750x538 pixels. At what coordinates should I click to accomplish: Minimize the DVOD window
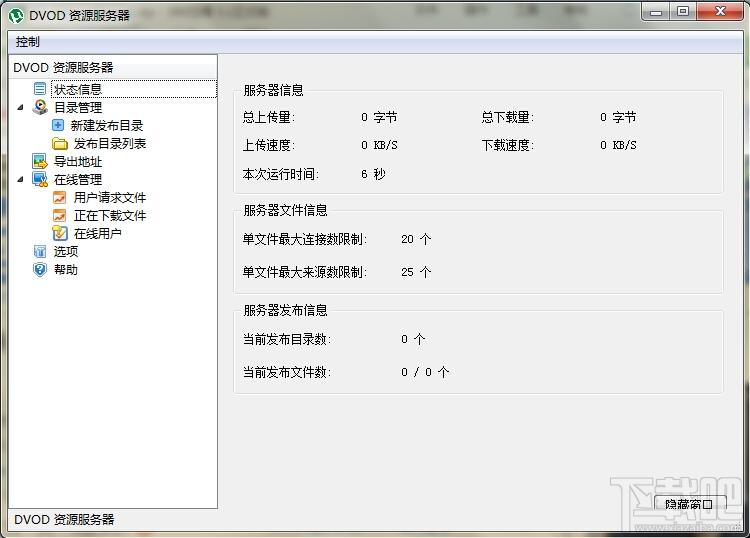tap(656, 11)
